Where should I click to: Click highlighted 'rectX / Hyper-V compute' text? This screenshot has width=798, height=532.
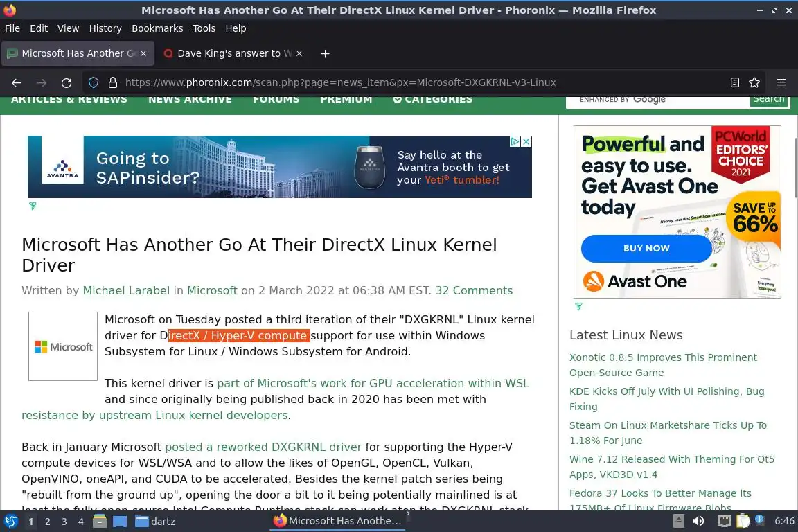(239, 335)
